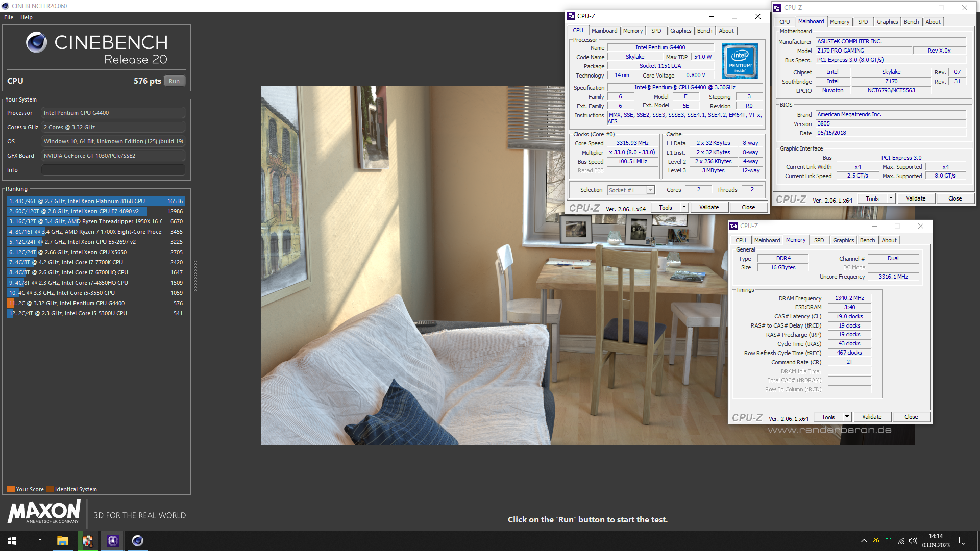Select ranking entry Intel Pentium CPU G4400

point(96,303)
